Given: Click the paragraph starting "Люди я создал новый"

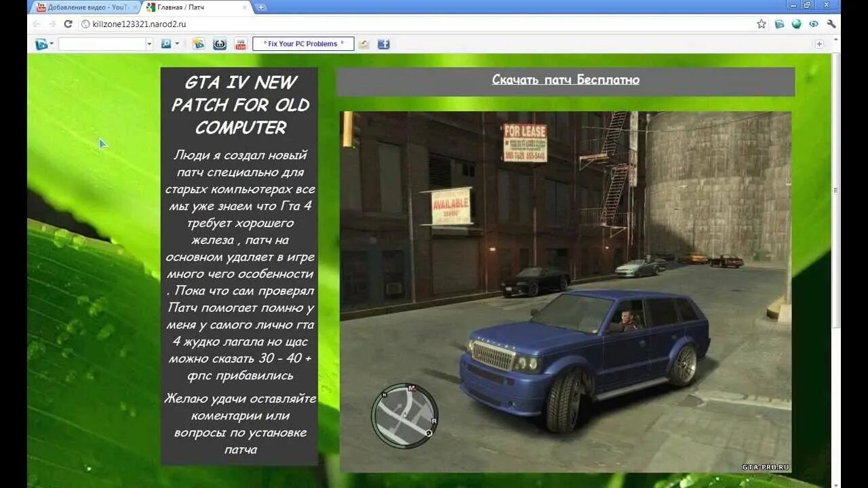Looking at the screenshot, I should pos(240,265).
